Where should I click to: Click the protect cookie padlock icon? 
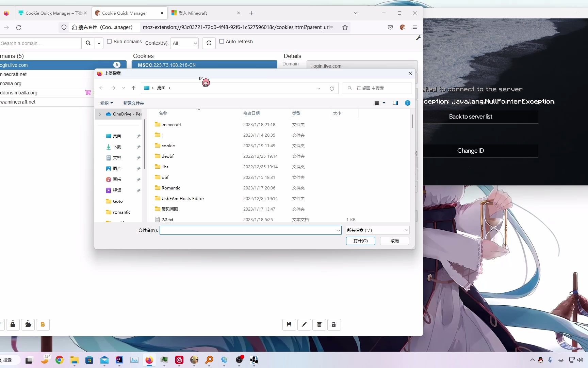tap(334, 324)
